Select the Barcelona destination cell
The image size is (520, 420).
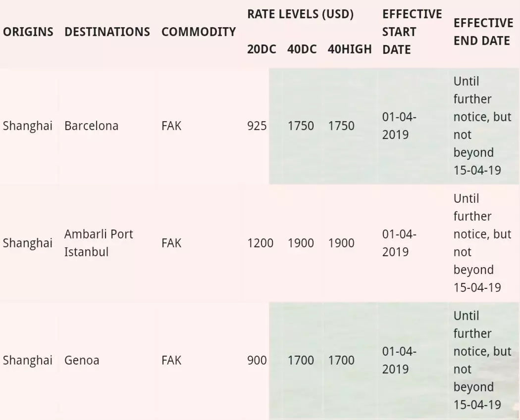(x=91, y=126)
